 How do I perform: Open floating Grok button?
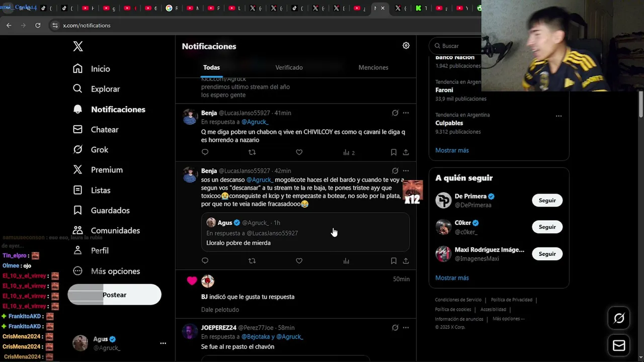[619, 318]
